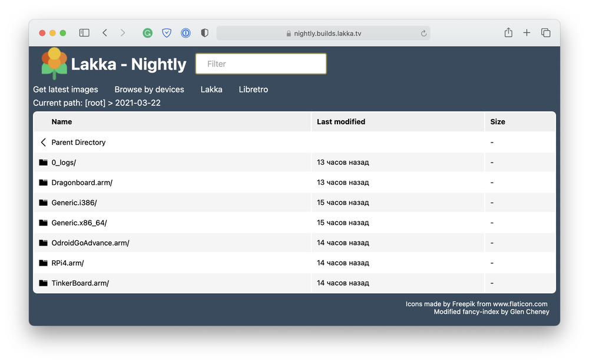Open the Grammarly extension icon
Viewport: 589px width, 364px height.
click(x=148, y=33)
